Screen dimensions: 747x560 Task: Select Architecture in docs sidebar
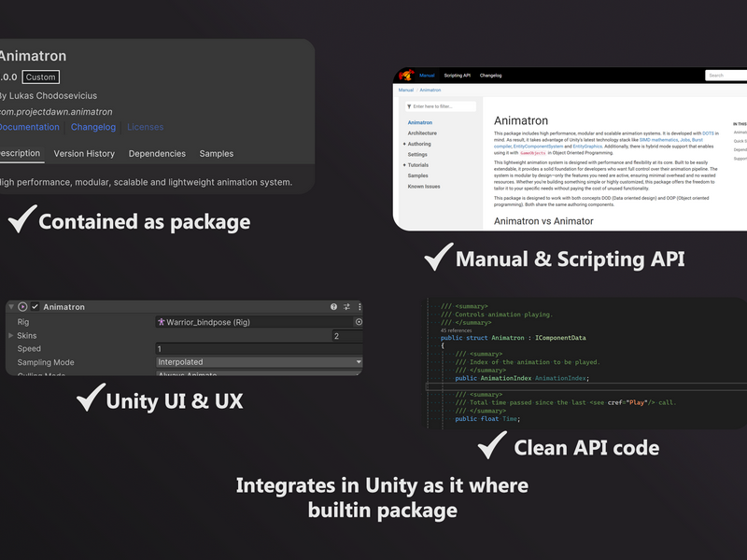pos(422,133)
